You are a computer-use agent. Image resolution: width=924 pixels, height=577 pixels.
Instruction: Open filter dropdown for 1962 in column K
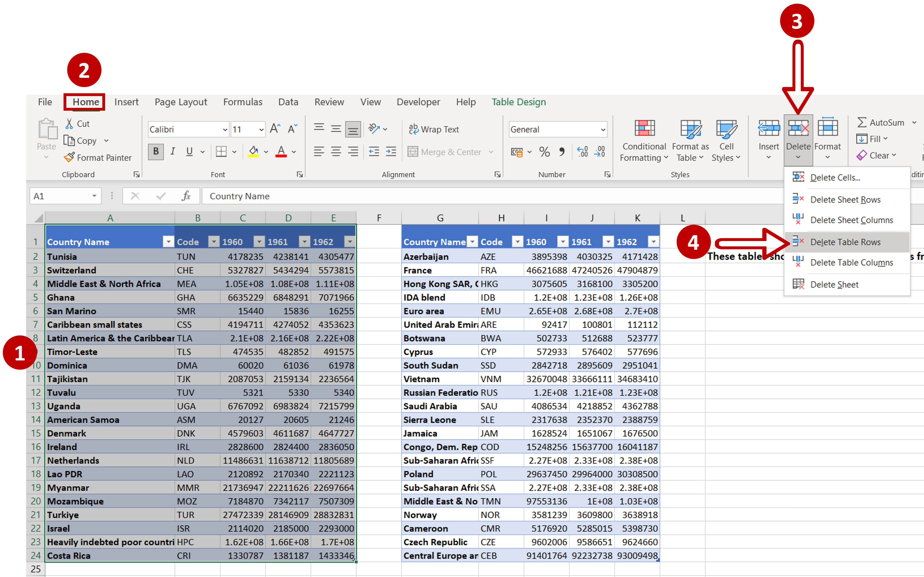[654, 241]
